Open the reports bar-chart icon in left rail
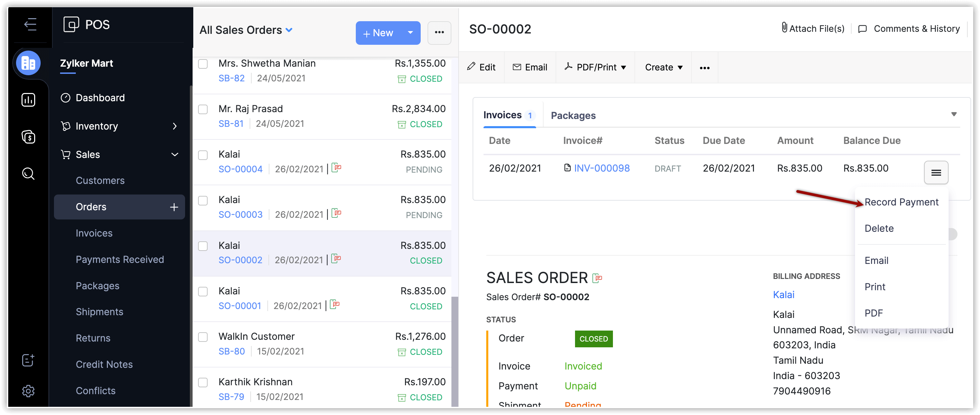This screenshot has height=415, width=980. pyautogui.click(x=28, y=100)
